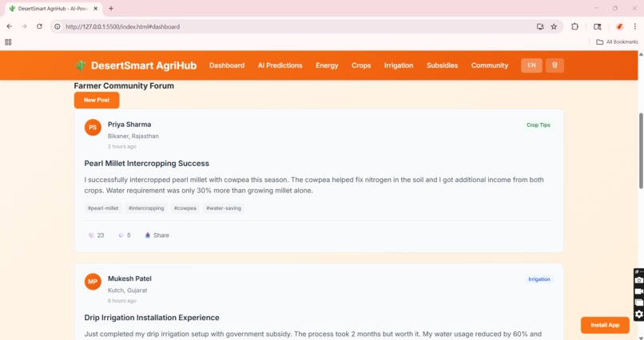Click the Irrigation category badge on Mukesh's post

pos(539,279)
